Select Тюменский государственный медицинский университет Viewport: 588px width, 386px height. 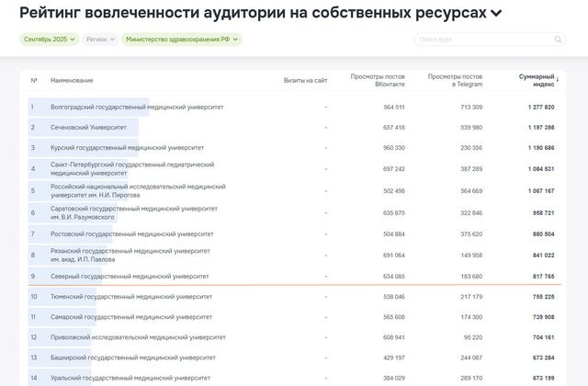[x=131, y=297]
